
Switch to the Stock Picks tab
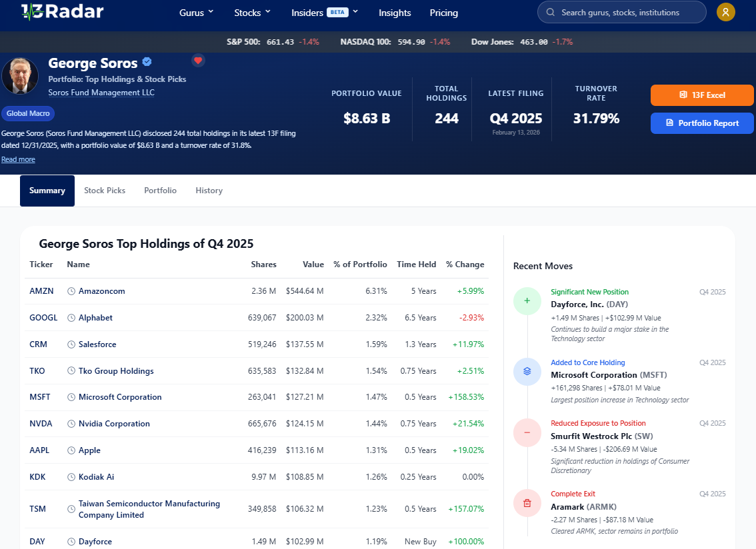coord(105,191)
